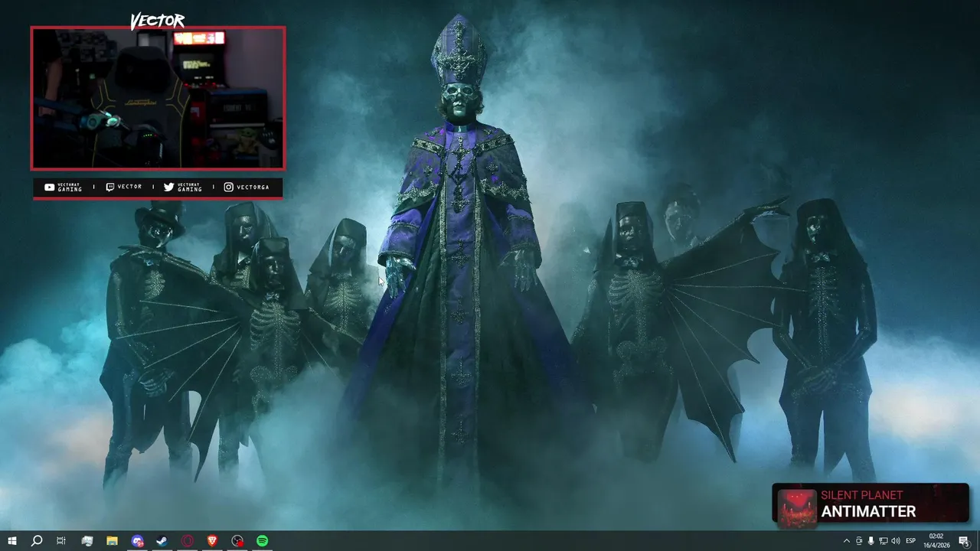
Task: Open taskbar search magnifier
Action: click(x=36, y=541)
